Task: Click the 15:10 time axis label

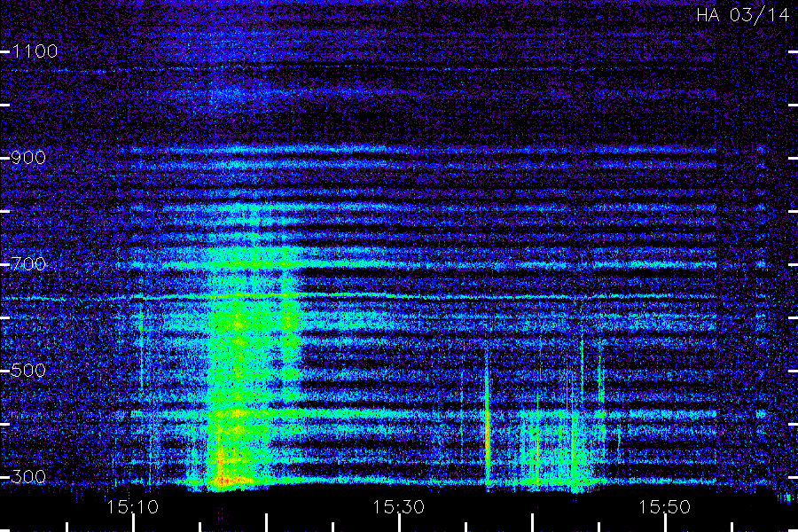Action: 133,507
